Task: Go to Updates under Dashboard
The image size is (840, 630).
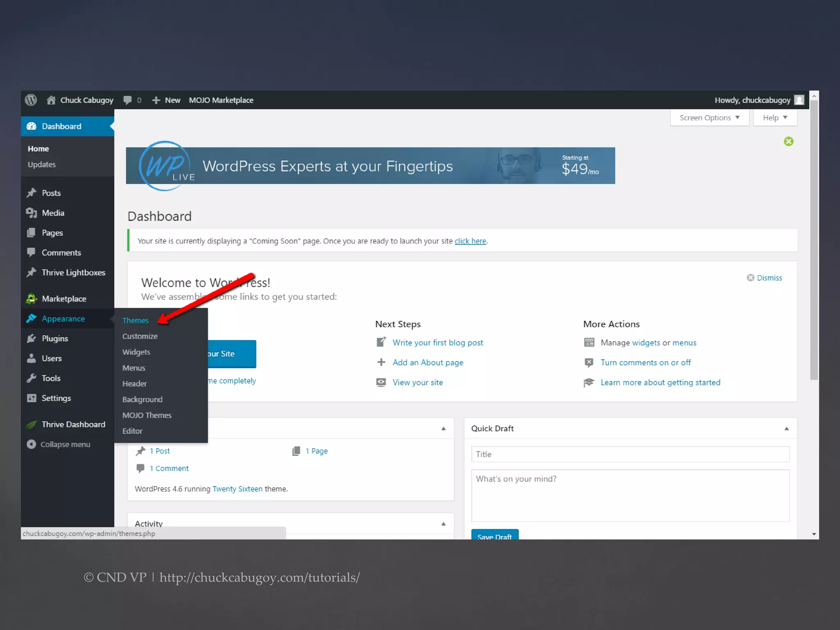Action: tap(41, 164)
